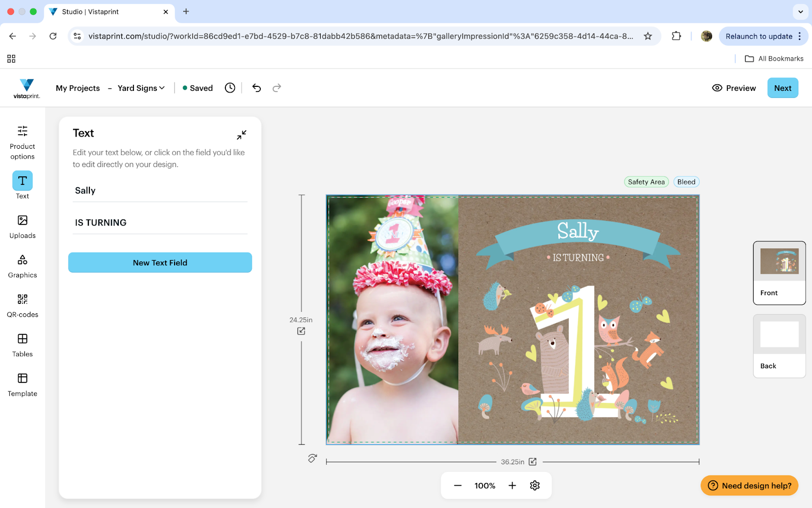812x508 pixels.
Task: Open the Template panel
Action: [22, 385]
